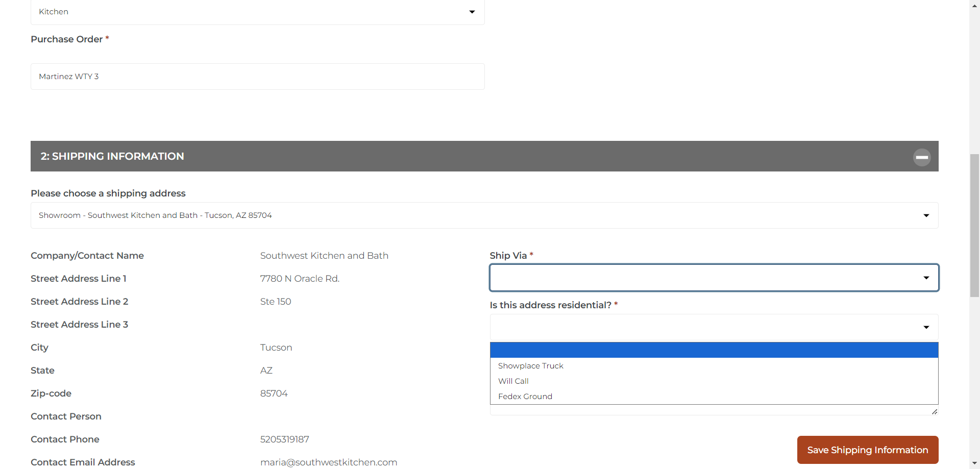Click Save Shipping Information button
Image resolution: width=980 pixels, height=469 pixels.
867,450
